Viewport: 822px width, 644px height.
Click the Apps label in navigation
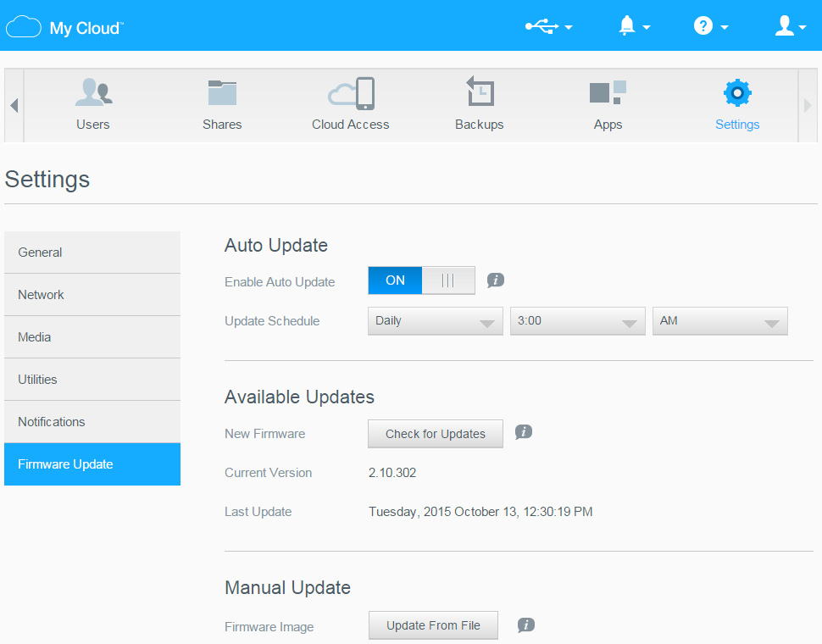[x=608, y=125]
